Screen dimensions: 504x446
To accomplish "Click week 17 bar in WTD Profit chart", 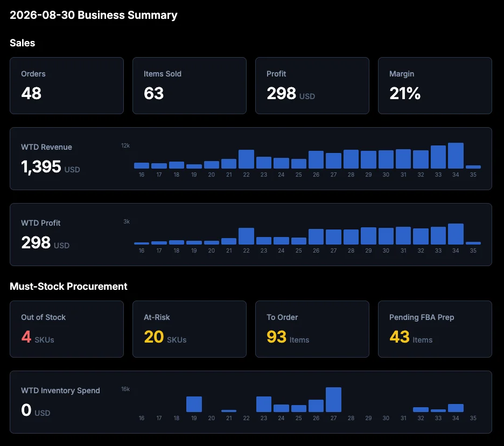I will click(x=159, y=243).
